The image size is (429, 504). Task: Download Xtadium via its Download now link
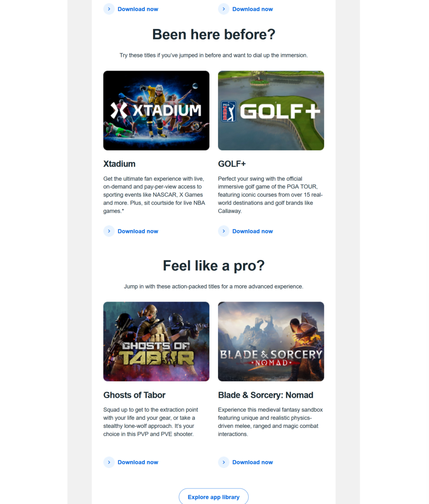tap(138, 231)
